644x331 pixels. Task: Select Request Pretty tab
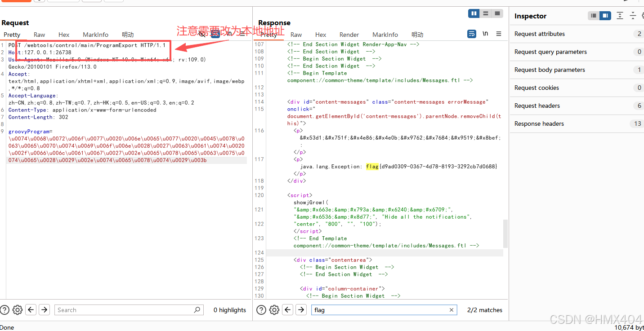[12, 35]
